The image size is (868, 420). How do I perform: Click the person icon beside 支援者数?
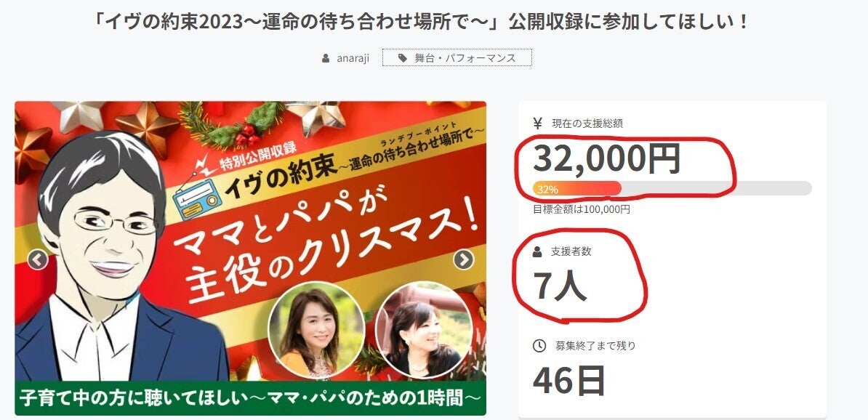tap(537, 251)
